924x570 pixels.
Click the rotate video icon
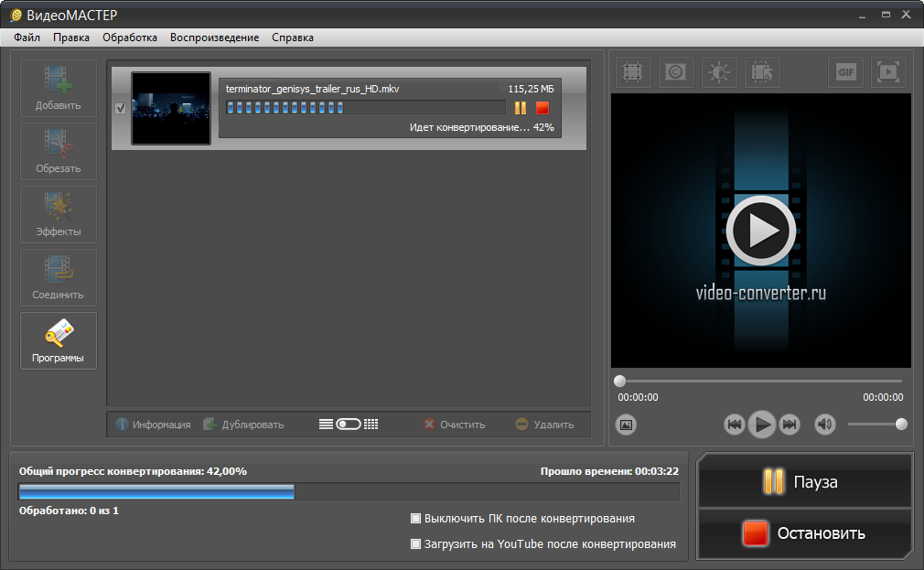click(x=762, y=72)
